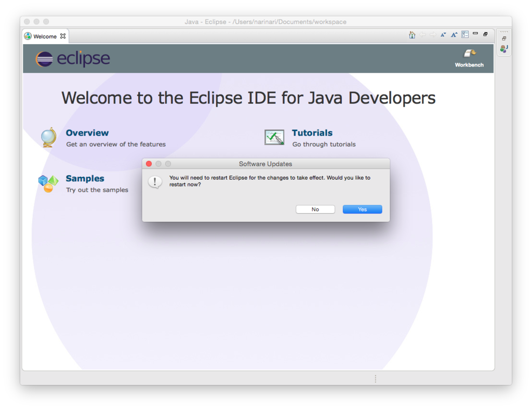Click the Overview globe icon
Image resolution: width=532 pixels, height=409 pixels.
coord(48,138)
